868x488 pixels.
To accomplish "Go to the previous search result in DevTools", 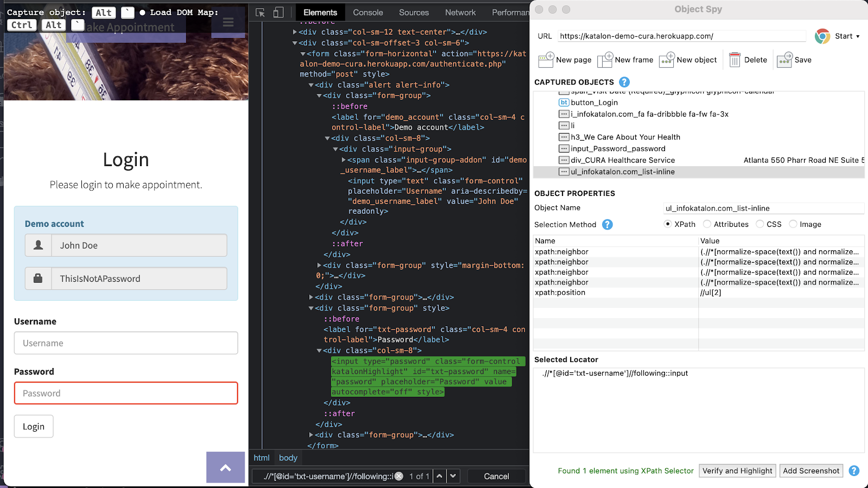I will tap(439, 476).
